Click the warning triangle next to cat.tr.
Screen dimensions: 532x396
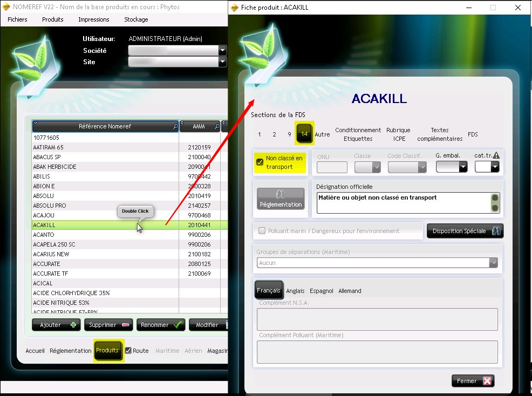[496, 155]
